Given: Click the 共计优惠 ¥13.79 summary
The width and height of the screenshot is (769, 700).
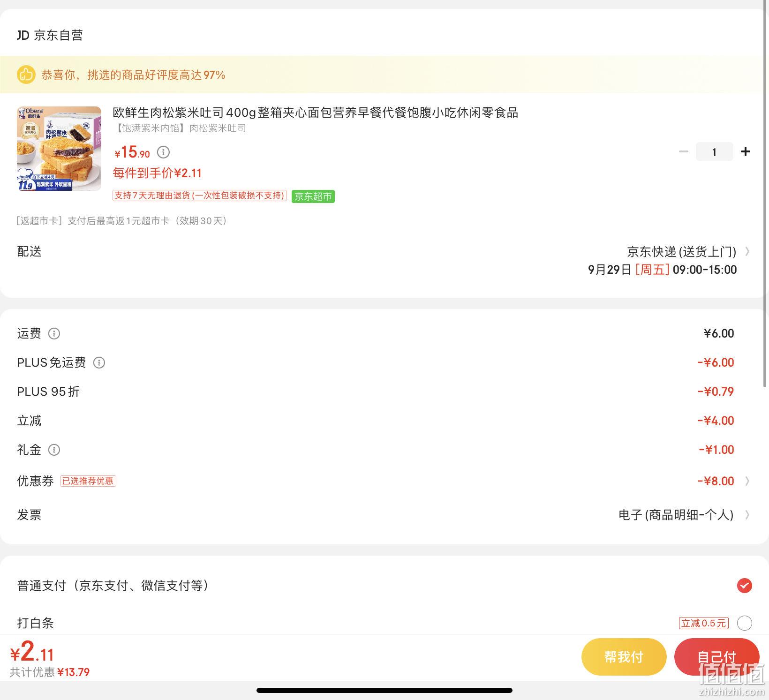Looking at the screenshot, I should (x=50, y=672).
